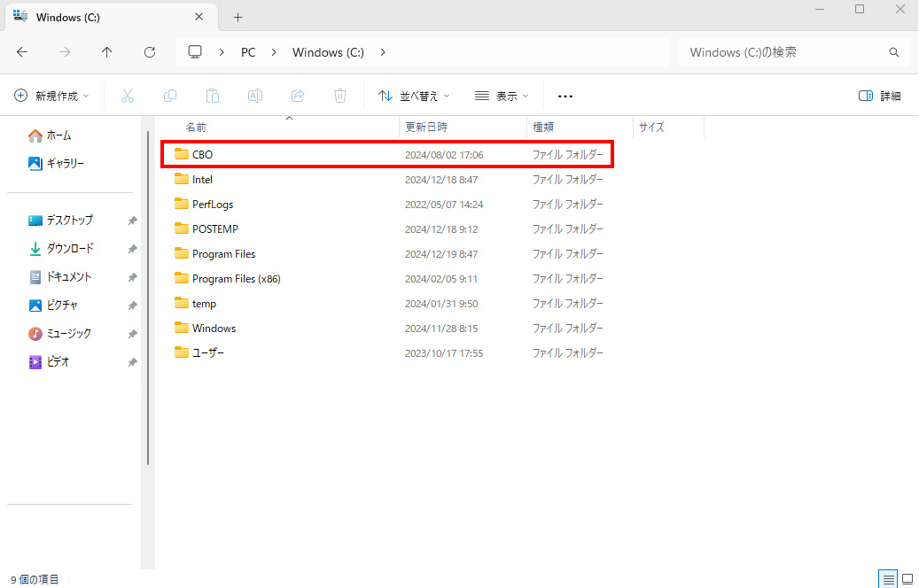Sort by the 名前 column header
The height and width of the screenshot is (588, 919).
point(196,128)
